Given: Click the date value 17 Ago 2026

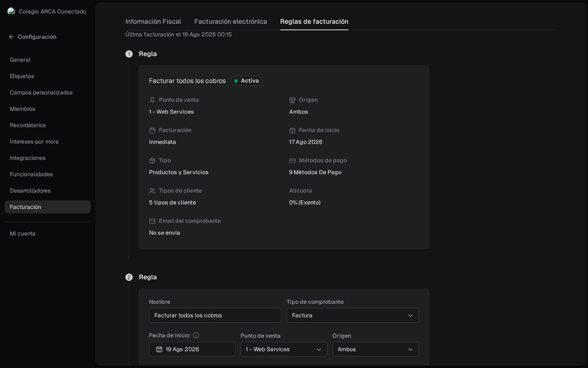Looking at the screenshot, I should click(x=306, y=142).
